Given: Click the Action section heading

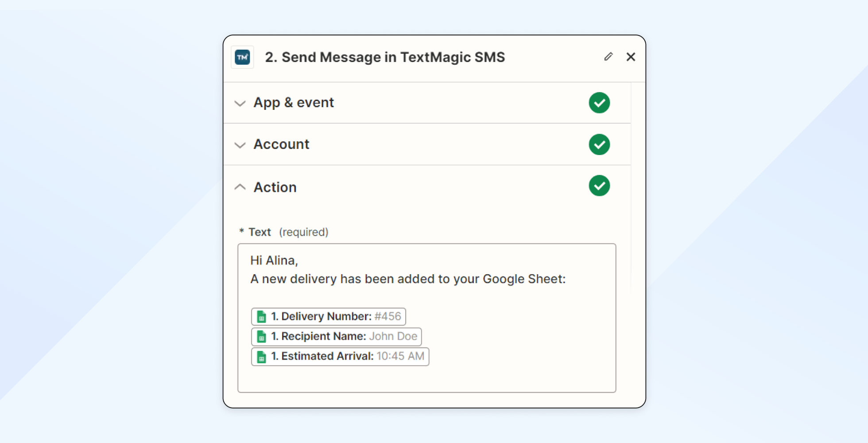Looking at the screenshot, I should click(x=275, y=187).
